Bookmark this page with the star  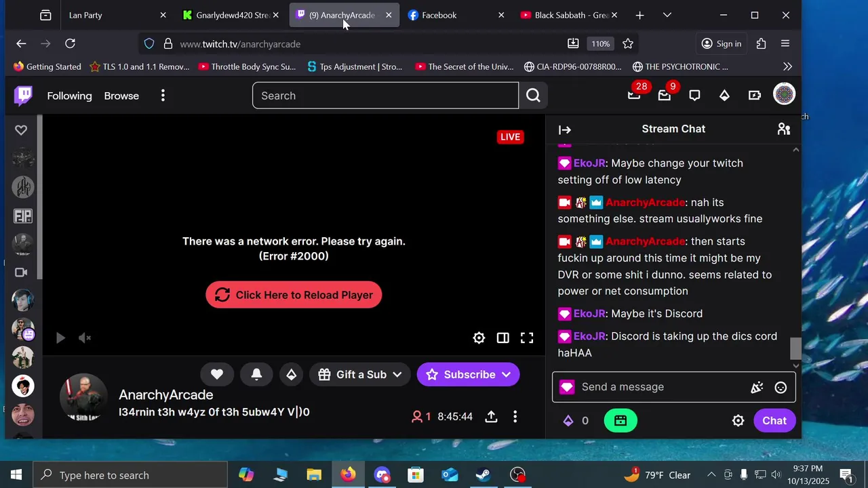click(x=628, y=43)
